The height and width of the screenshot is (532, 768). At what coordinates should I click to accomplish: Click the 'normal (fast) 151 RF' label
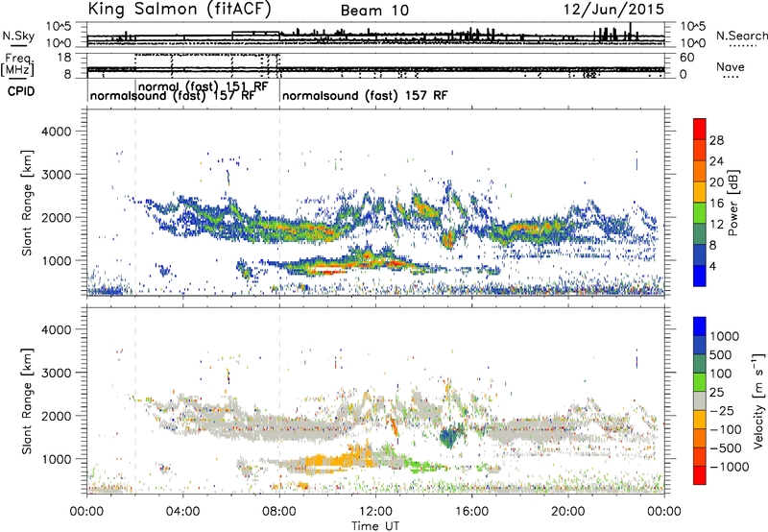tap(204, 86)
